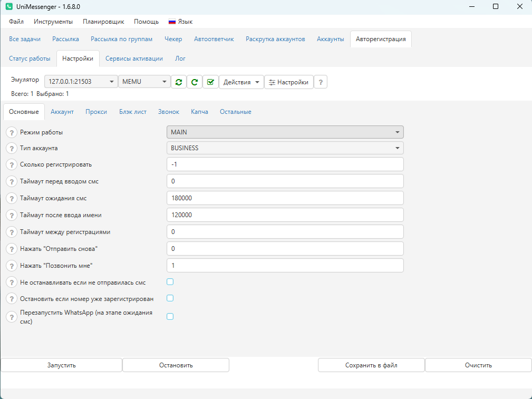Image resolution: width=532 pixels, height=399 pixels.
Task: Click help icon next to Режим работы
Action: pyautogui.click(x=12, y=132)
